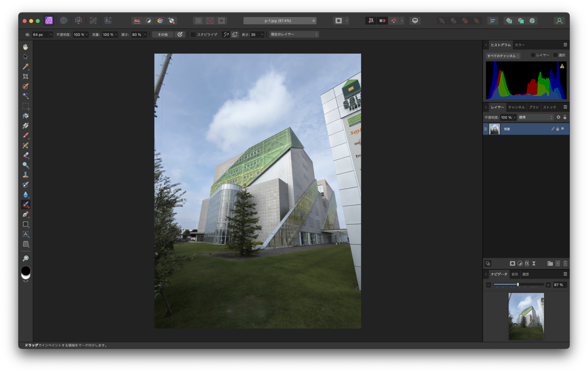Select the Rectangle shape tool
588x373 pixels.
pyautogui.click(x=25, y=224)
